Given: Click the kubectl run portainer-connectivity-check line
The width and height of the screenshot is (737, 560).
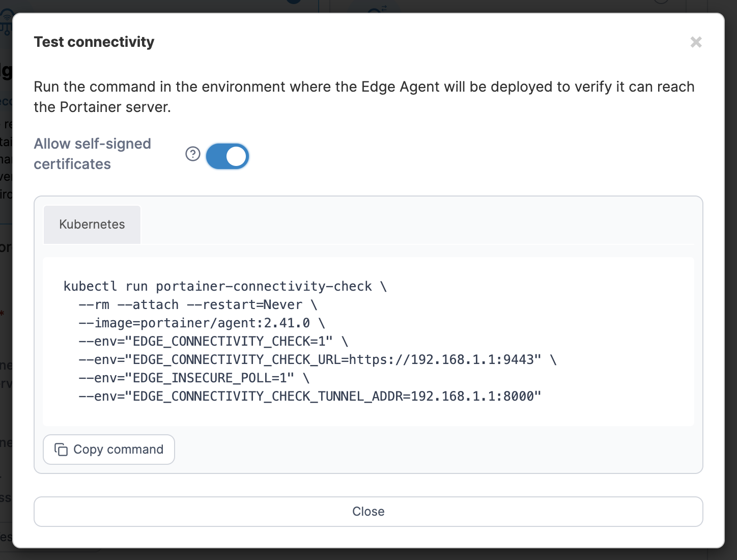Looking at the screenshot, I should point(225,286).
